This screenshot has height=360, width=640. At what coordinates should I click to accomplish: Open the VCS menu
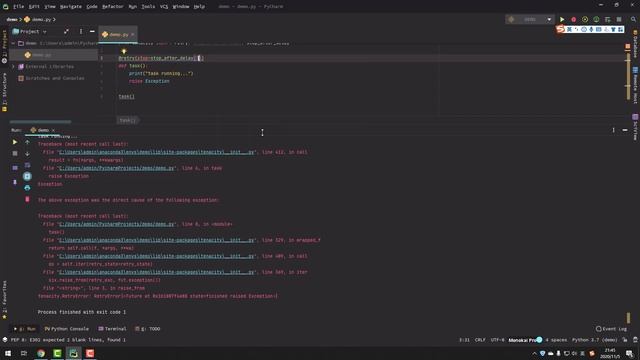click(164, 7)
